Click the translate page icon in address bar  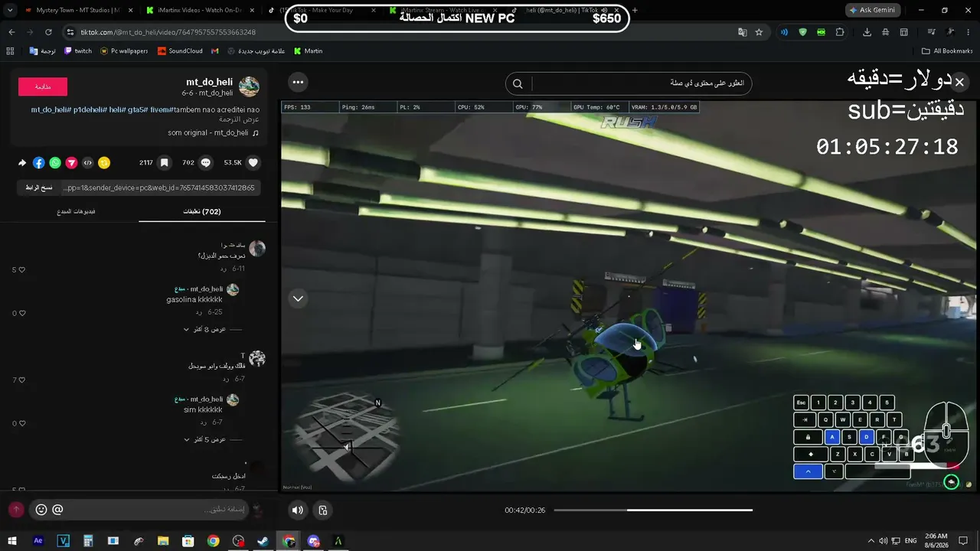742,32
